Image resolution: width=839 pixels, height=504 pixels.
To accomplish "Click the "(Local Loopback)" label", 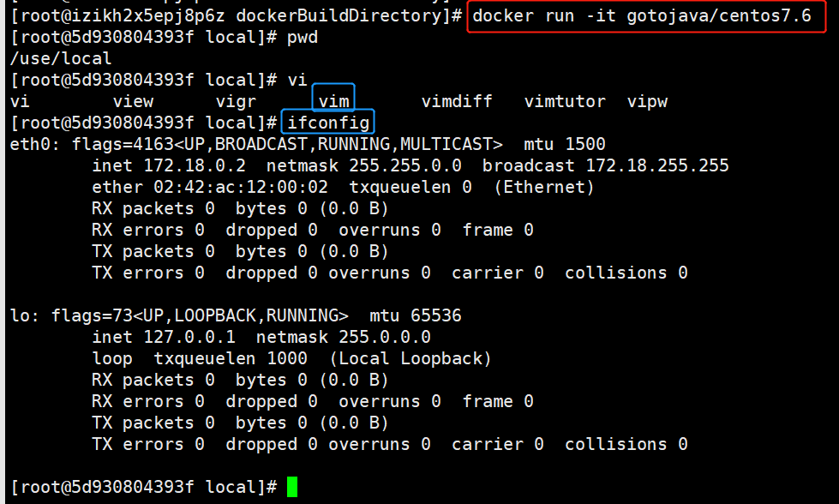I will pyautogui.click(x=411, y=358).
